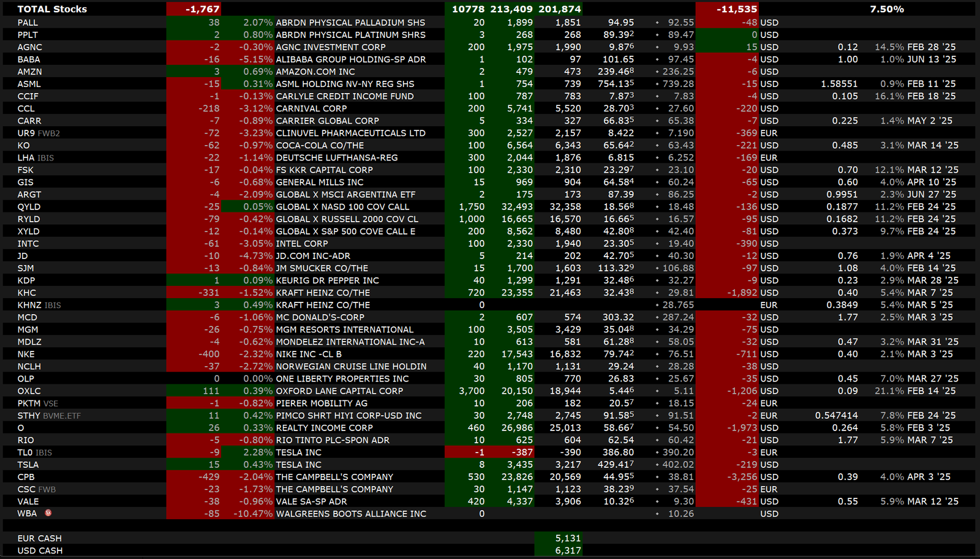Click the AMZN ticker row
The height and width of the screenshot is (559, 980).
[29, 72]
